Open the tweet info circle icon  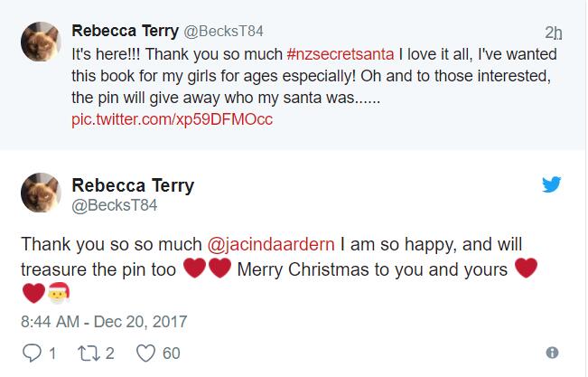pyautogui.click(x=552, y=353)
